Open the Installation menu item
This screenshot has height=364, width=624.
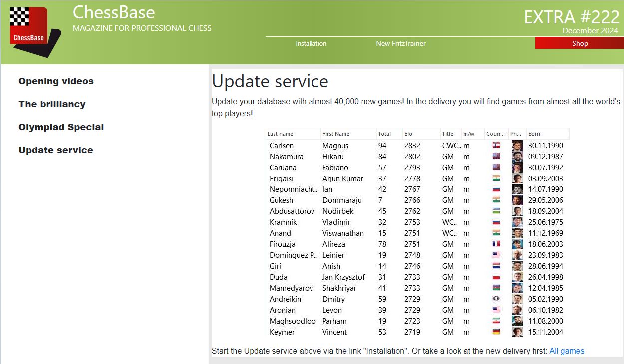coord(311,43)
